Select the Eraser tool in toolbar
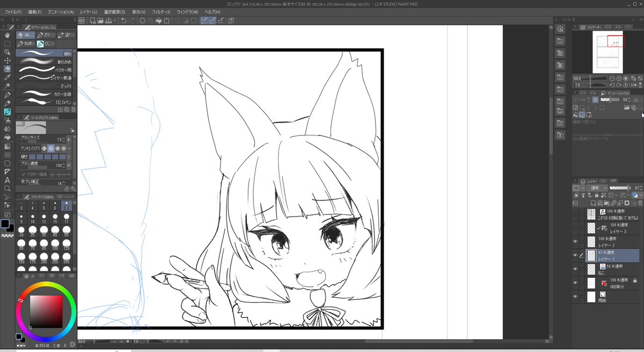This screenshot has height=352, width=644. (7, 69)
